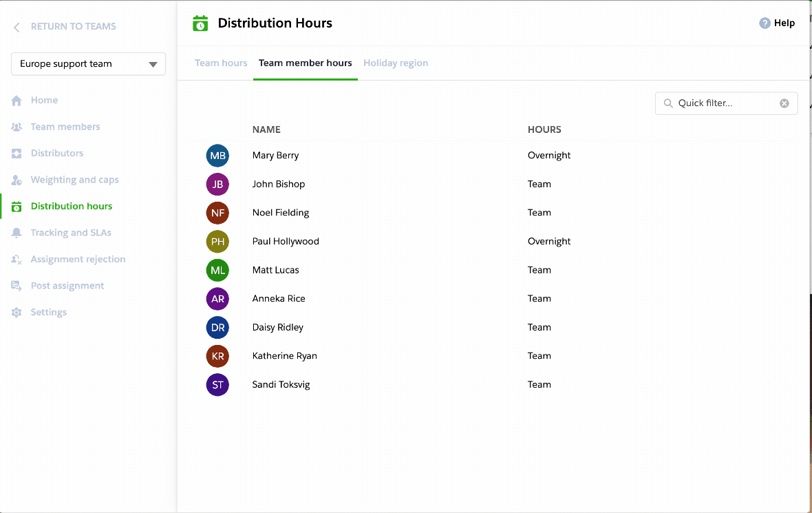Click the name Daisy Ridley
This screenshot has height=513, width=812.
(x=277, y=328)
